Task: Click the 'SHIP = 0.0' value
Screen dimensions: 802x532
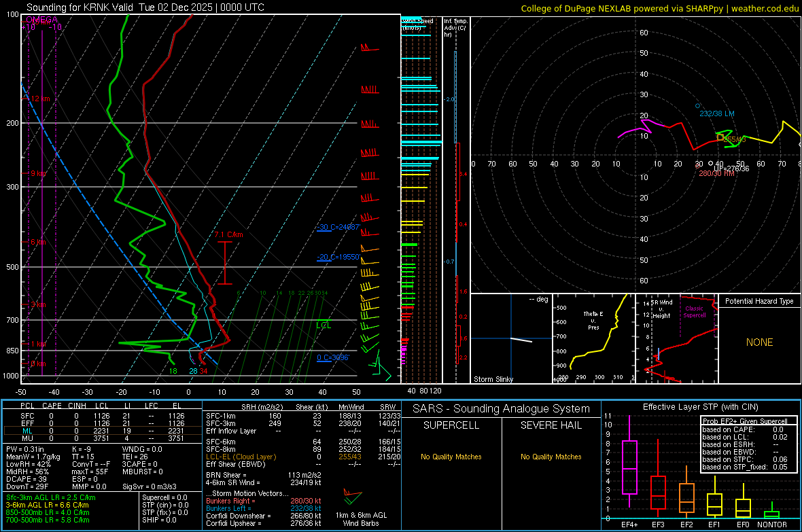Action: (159, 520)
